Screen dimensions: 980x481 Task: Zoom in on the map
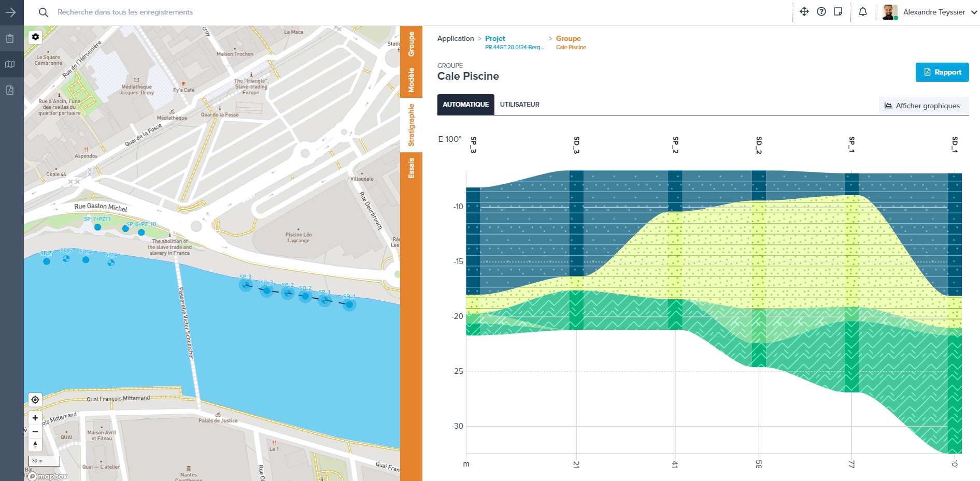(x=35, y=418)
